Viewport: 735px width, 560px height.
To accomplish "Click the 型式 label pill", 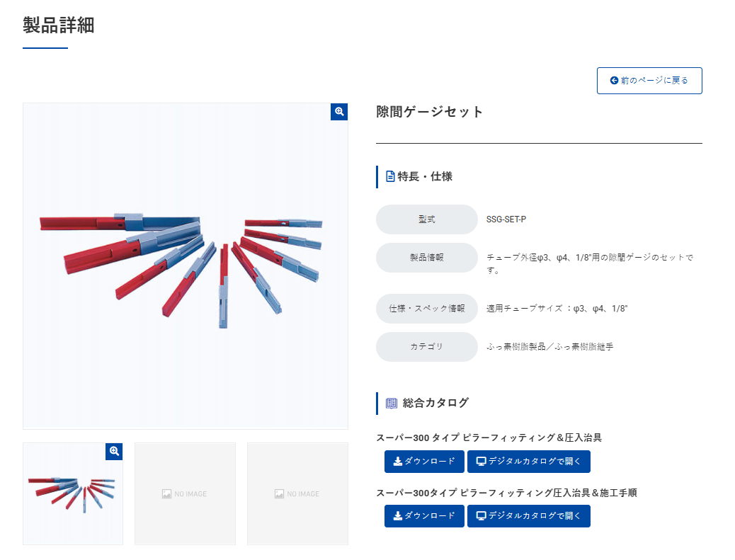I will [x=426, y=219].
